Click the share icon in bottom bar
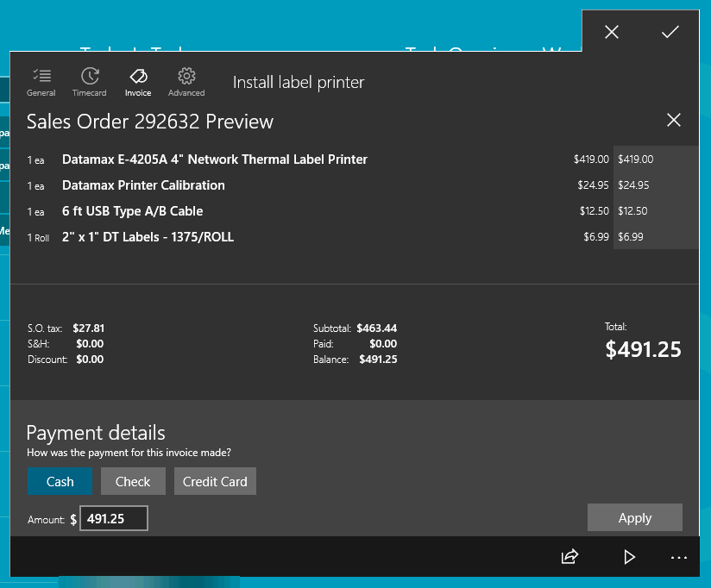711x588 pixels. (569, 557)
